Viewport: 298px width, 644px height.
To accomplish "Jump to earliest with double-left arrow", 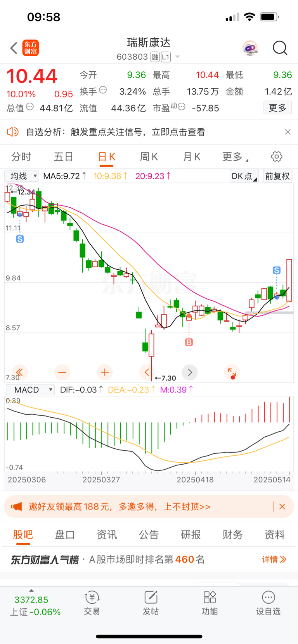I will (x=19, y=372).
